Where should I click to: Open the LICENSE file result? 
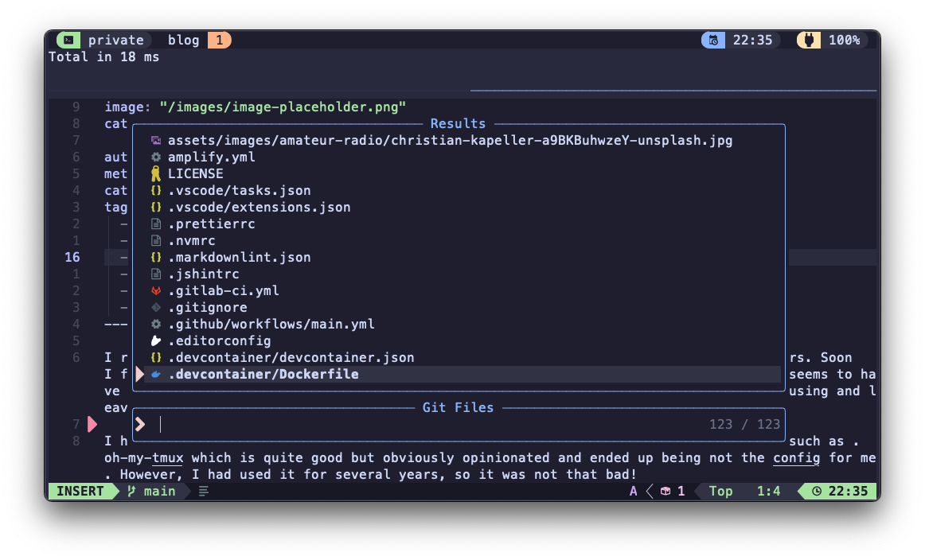point(195,174)
